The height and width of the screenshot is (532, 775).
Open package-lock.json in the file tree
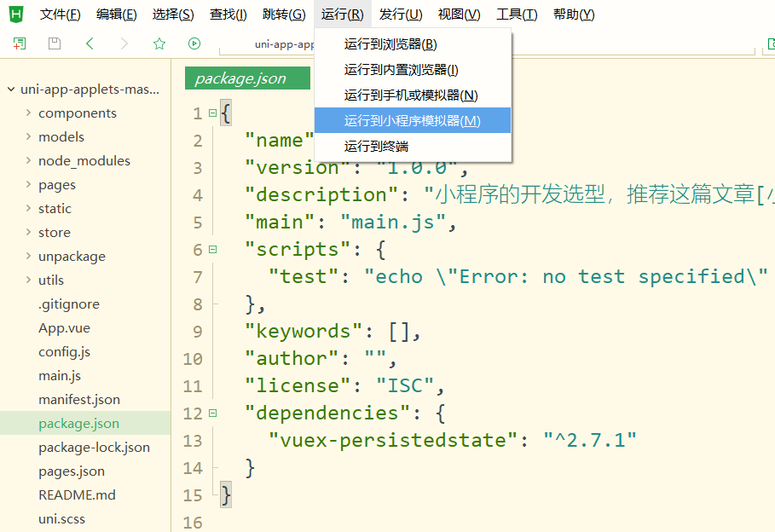[94, 447]
